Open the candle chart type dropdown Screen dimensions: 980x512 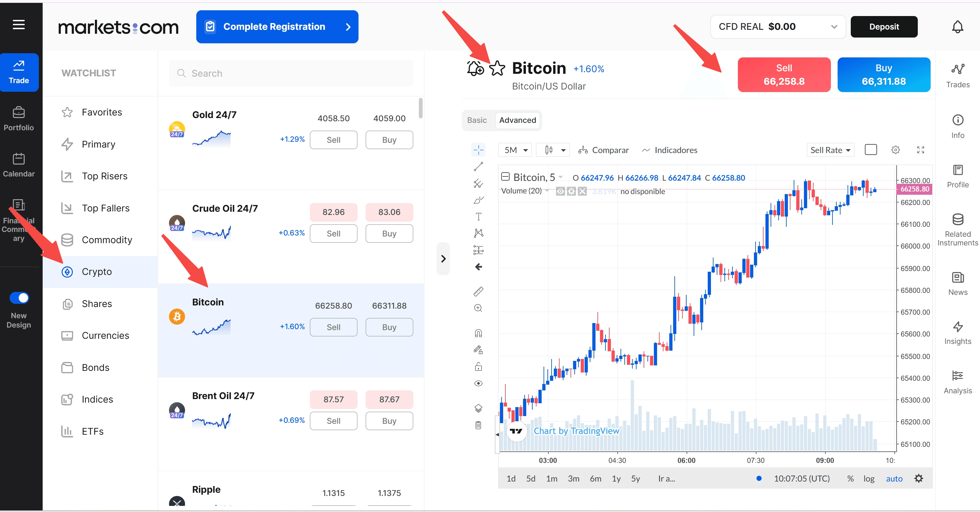click(553, 150)
